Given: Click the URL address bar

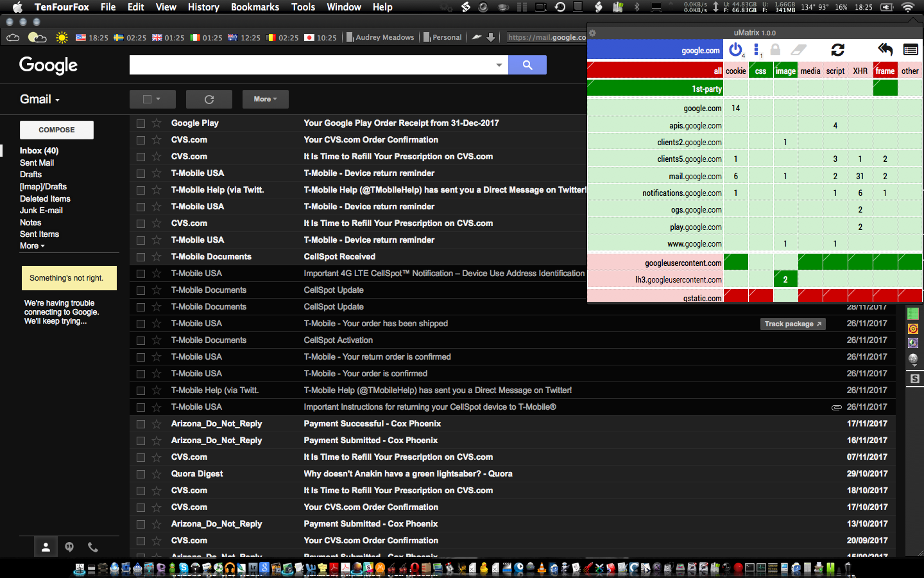Looking at the screenshot, I should [x=546, y=37].
